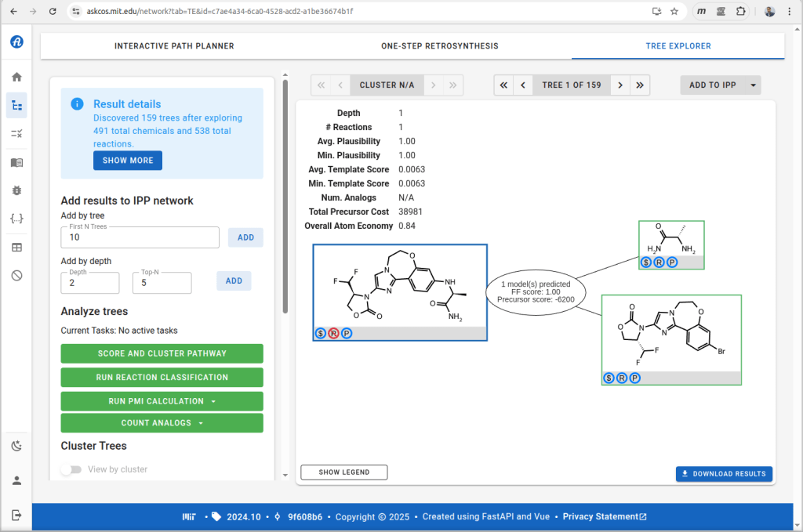This screenshot has height=532, width=803.
Task: Go to the next tree arrow
Action: [620, 85]
